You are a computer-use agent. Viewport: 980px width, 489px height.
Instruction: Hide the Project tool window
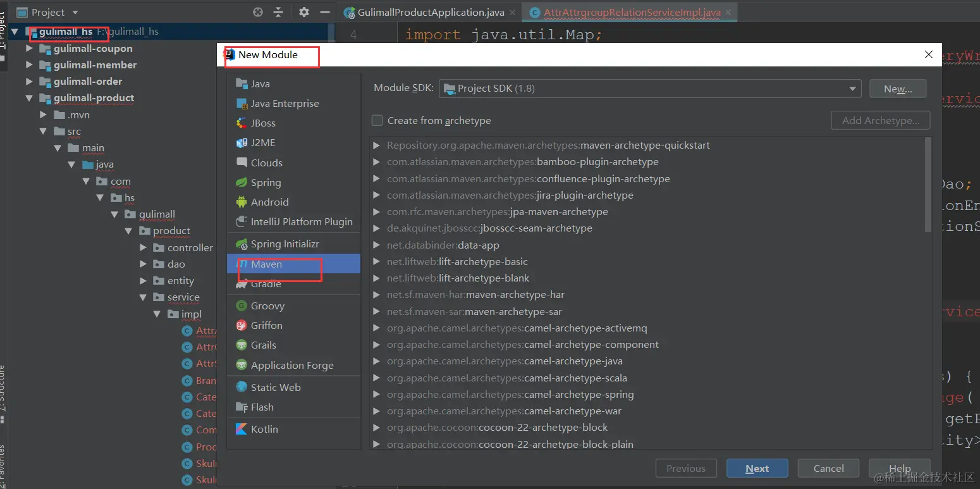[x=325, y=12]
